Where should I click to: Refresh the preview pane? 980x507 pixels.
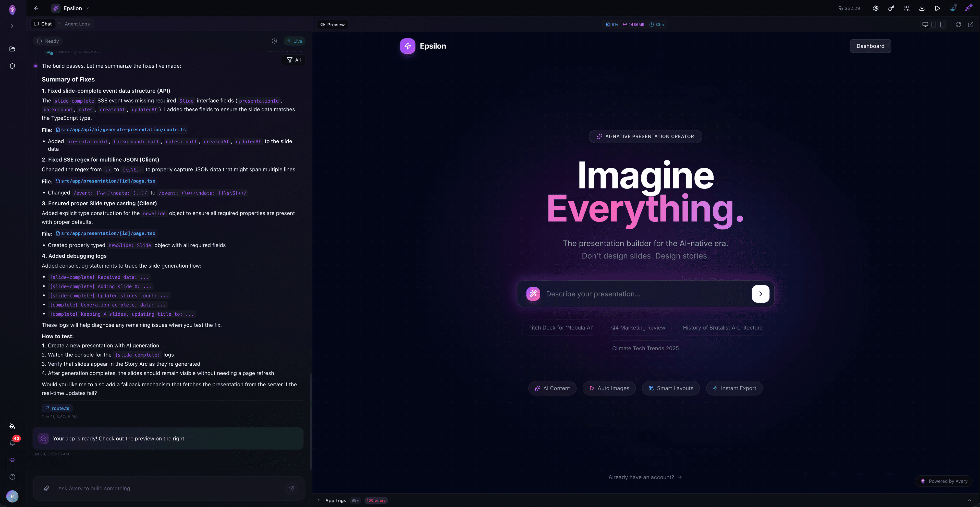pos(958,24)
